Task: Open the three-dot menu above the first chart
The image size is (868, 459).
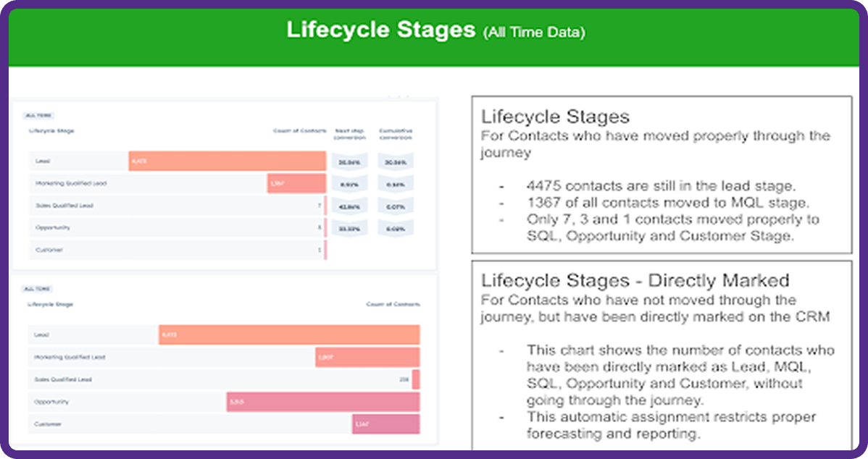Action: point(398,97)
